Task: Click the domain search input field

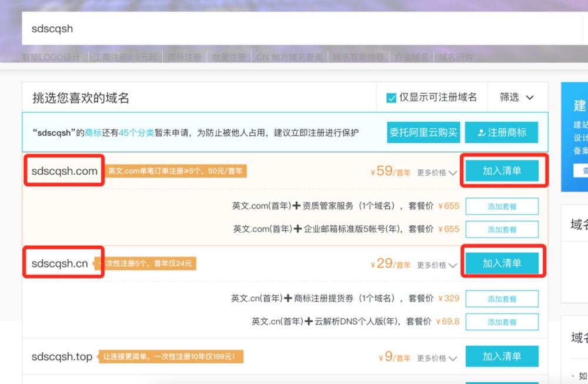Action: coord(294,29)
